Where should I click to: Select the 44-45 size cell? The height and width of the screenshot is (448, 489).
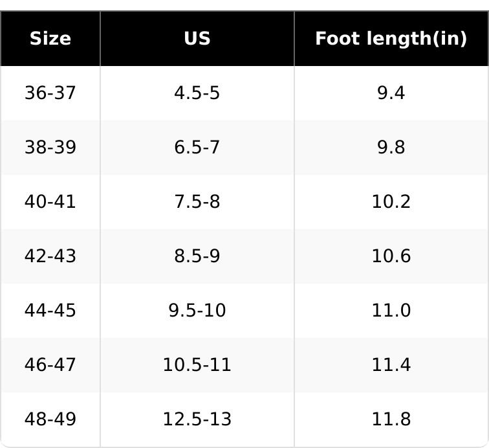(x=50, y=311)
